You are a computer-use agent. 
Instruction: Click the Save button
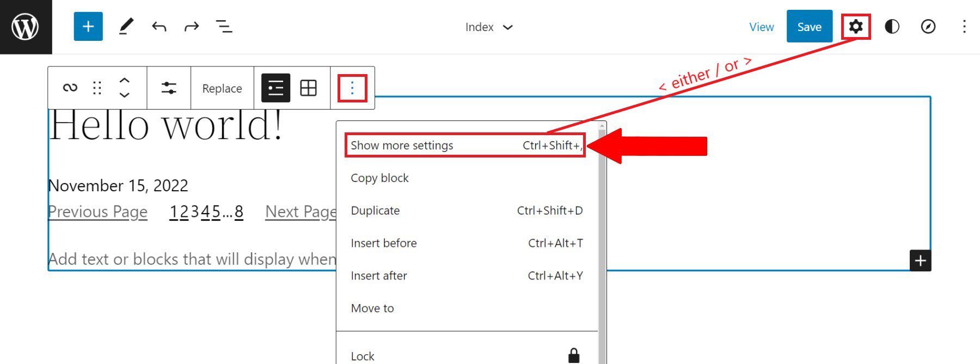pos(809,26)
